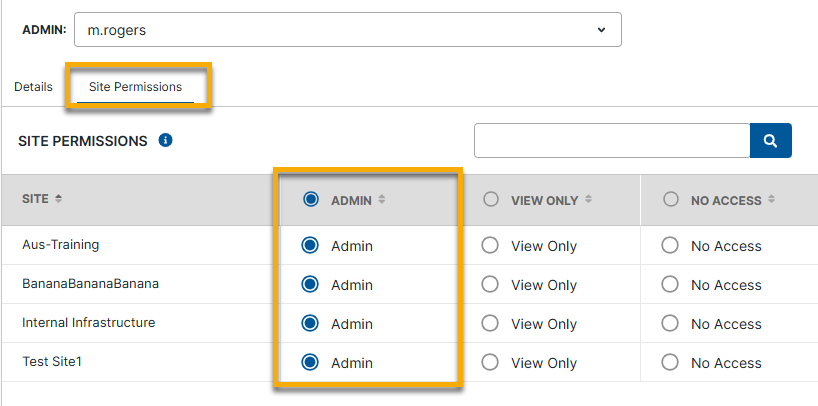Sort by the ADMIN column arrows

[x=382, y=200]
